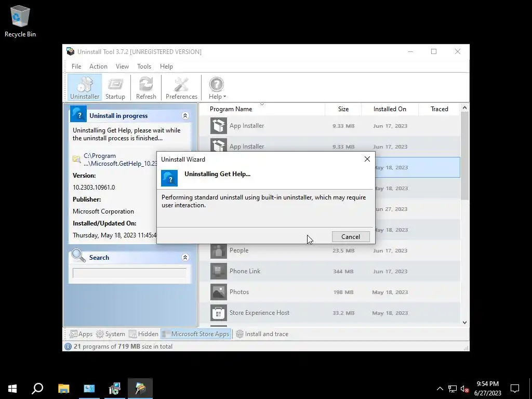Click the status bar info icon

(68, 347)
